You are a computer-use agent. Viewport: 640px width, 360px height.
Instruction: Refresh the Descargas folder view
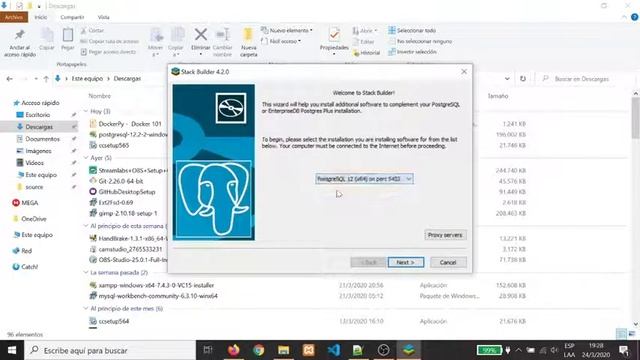coord(523,79)
